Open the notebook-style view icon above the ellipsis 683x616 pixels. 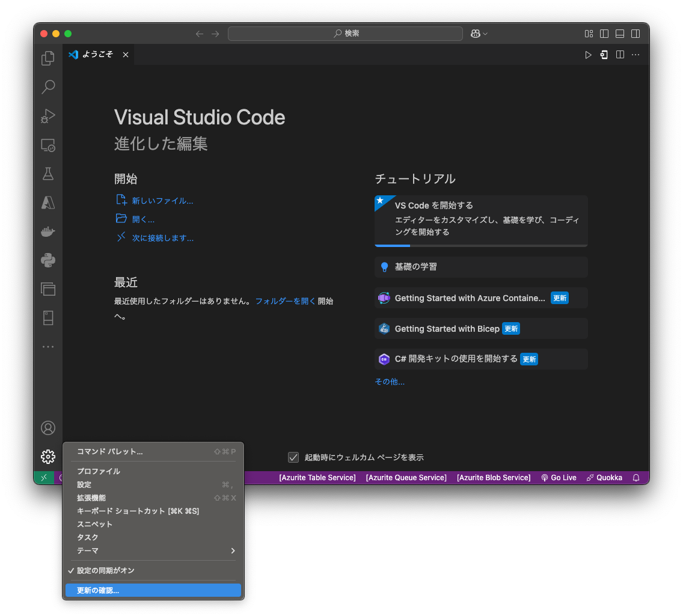click(48, 318)
